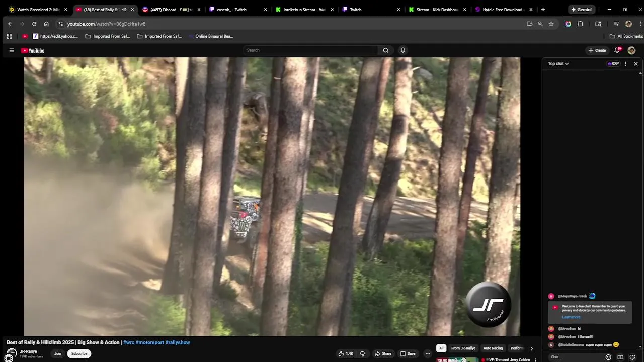The width and height of the screenshot is (644, 362).
Task: Open the apps grid in bookmarks bar
Action: (9, 36)
